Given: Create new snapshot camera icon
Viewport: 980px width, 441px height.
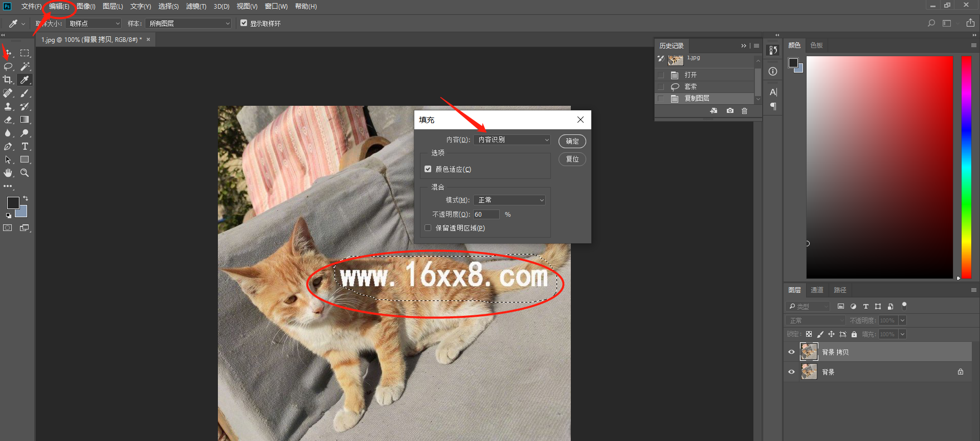Looking at the screenshot, I should (x=730, y=111).
